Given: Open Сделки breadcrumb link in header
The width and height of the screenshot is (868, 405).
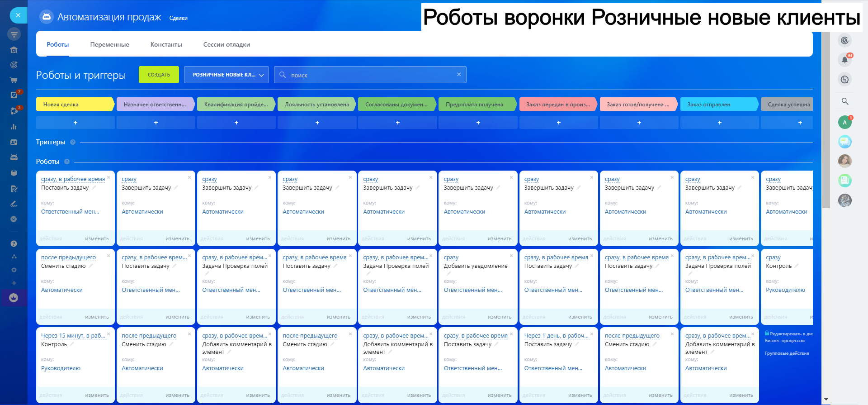Looking at the screenshot, I should coord(179,18).
